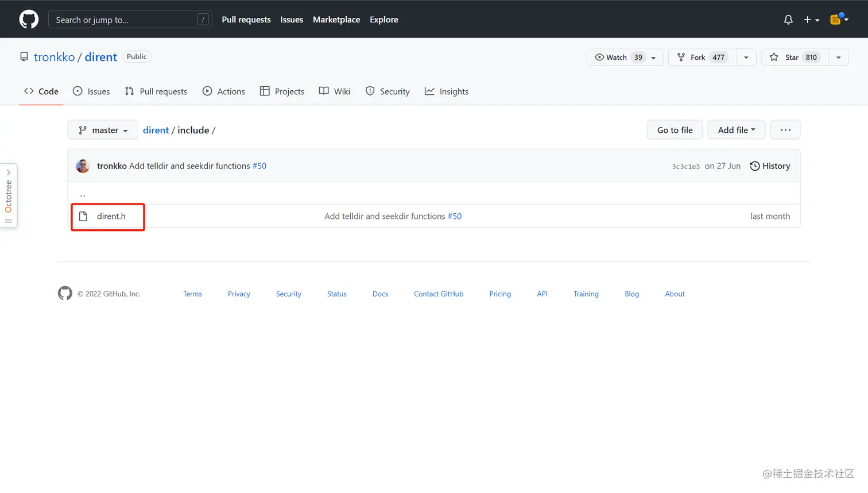Screen dimensions: 868x493
Task: Open the API footer link
Action: (542, 294)
